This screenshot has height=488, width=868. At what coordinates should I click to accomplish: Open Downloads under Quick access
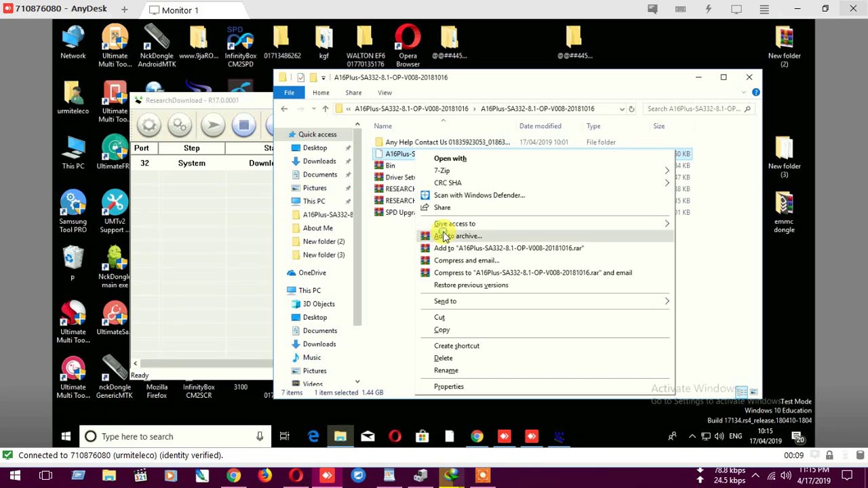coord(319,161)
